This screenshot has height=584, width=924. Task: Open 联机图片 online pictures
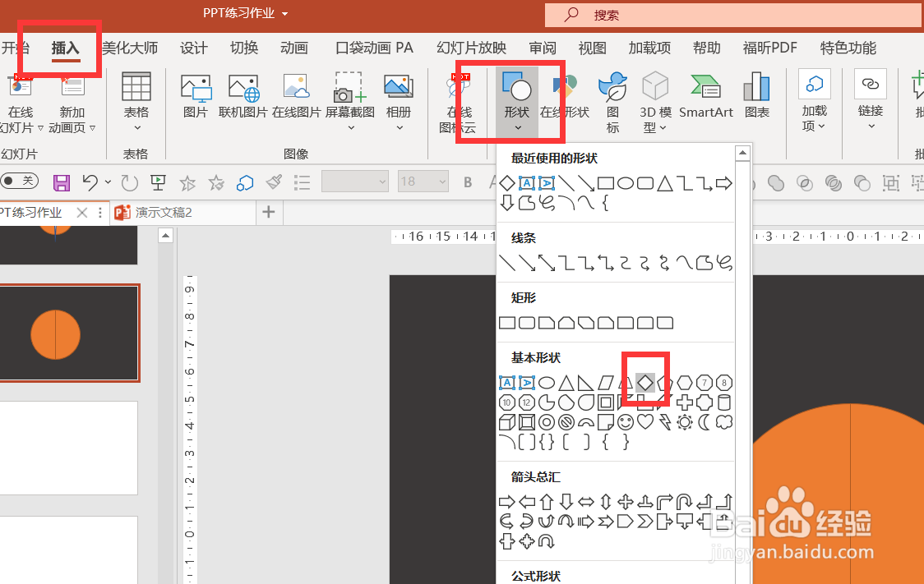pos(243,96)
